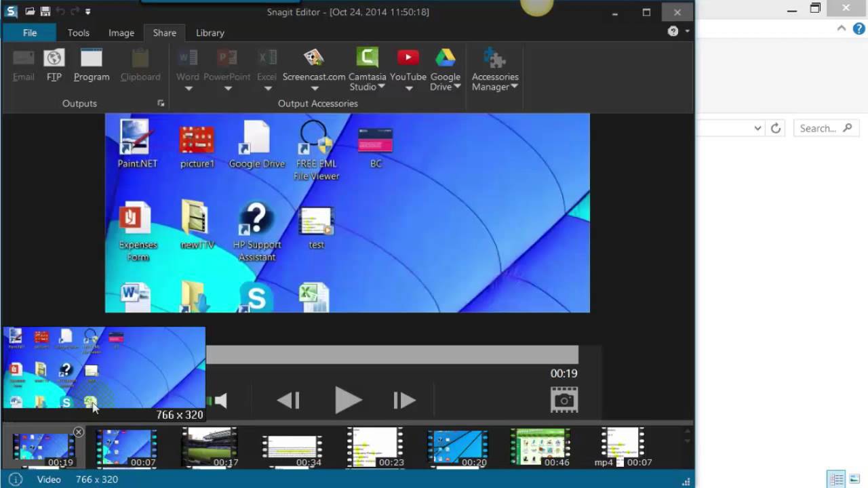The width and height of the screenshot is (868, 488).
Task: Select the 00:34 video thumbnail
Action: 292,448
